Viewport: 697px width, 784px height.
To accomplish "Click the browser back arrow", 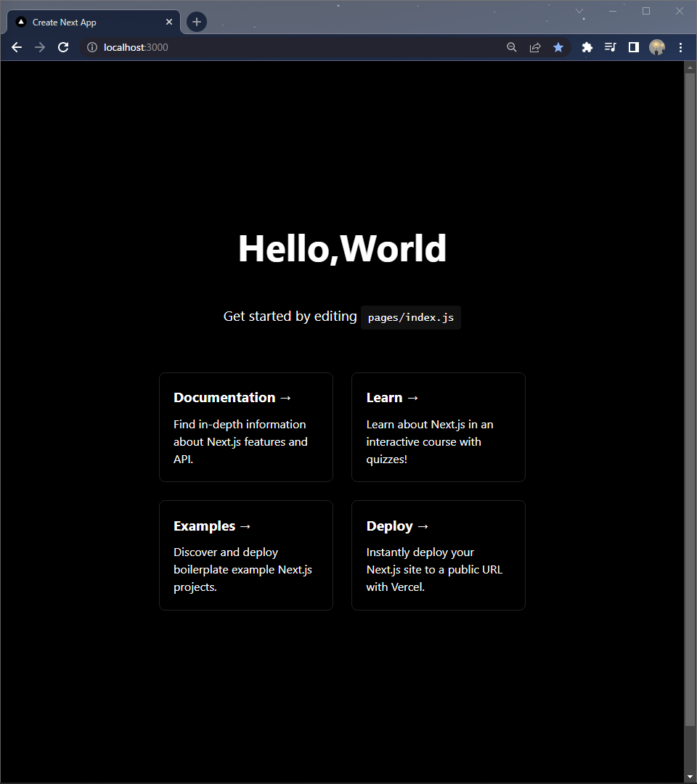I will click(x=17, y=47).
